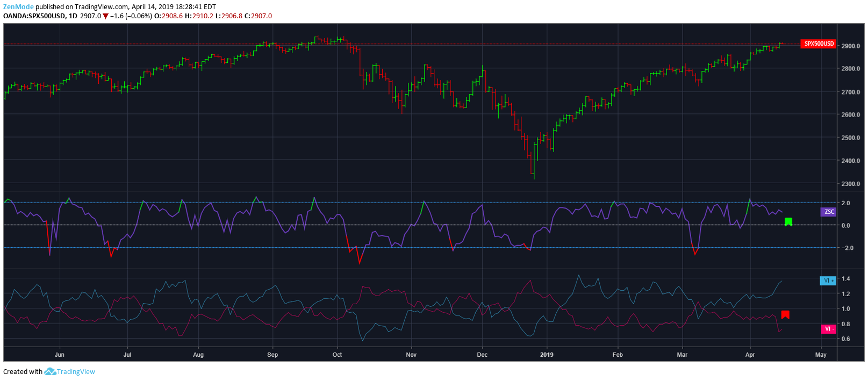Click the high value H:2910.2

pyautogui.click(x=199, y=16)
